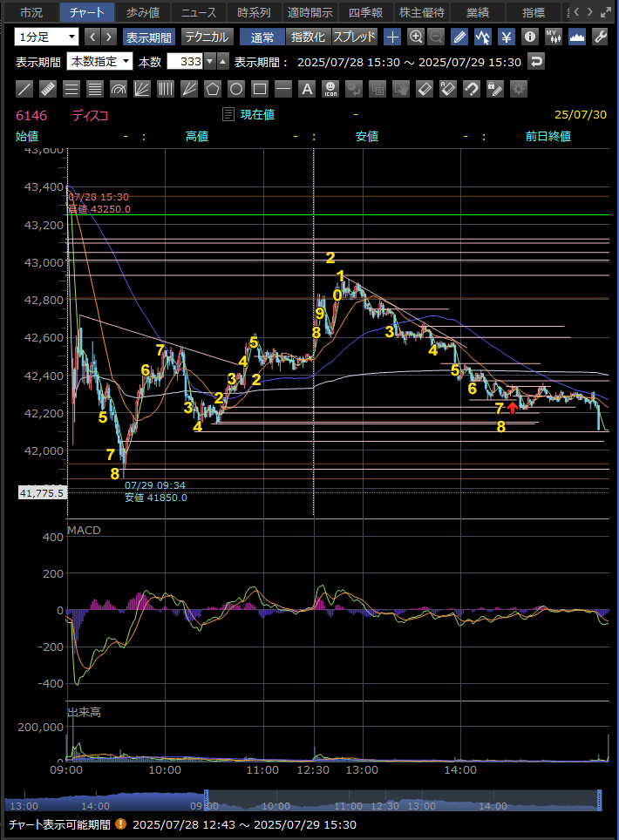Click the stock code 6146
Screen dimensions: 619x840
click(31, 115)
